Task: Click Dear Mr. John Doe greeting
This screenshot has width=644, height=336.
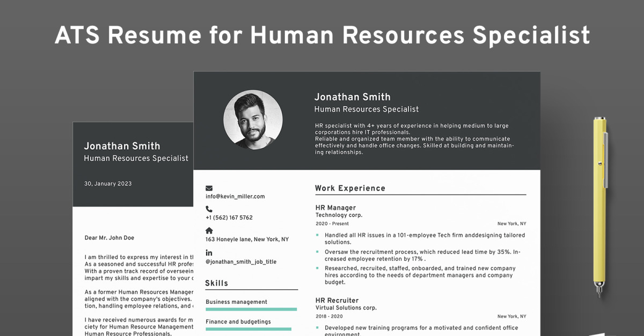Action: point(109,238)
